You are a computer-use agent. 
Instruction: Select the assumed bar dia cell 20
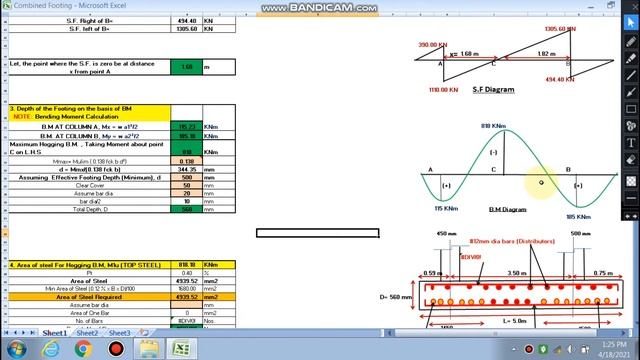click(x=187, y=193)
